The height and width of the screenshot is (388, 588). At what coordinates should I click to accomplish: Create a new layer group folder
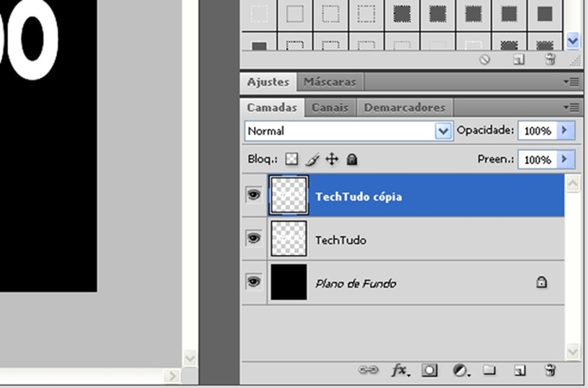tap(489, 371)
